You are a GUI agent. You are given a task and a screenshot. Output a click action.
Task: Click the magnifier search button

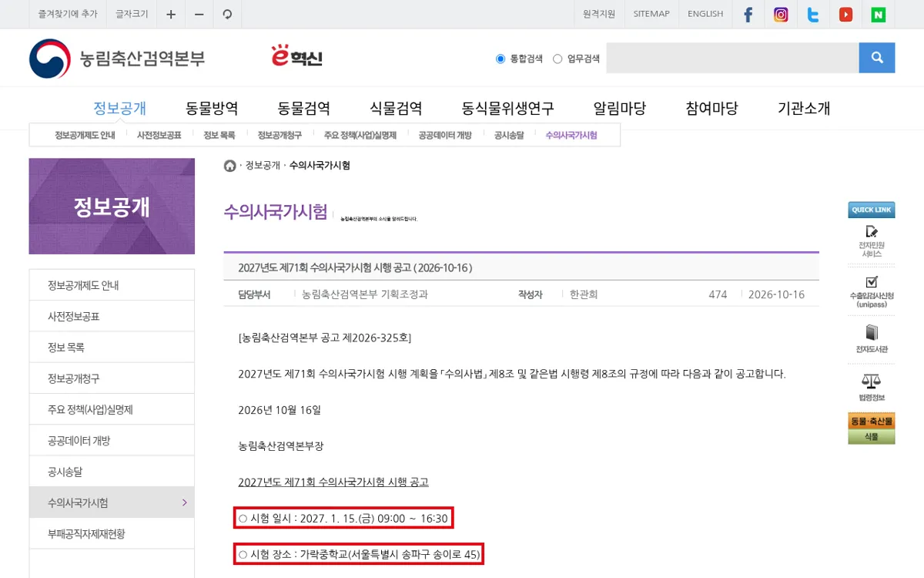click(877, 58)
